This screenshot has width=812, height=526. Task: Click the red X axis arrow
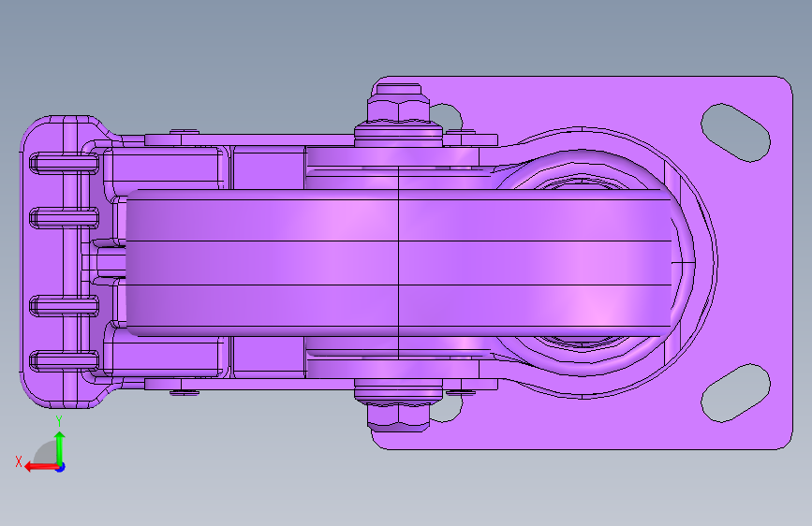click(40, 467)
